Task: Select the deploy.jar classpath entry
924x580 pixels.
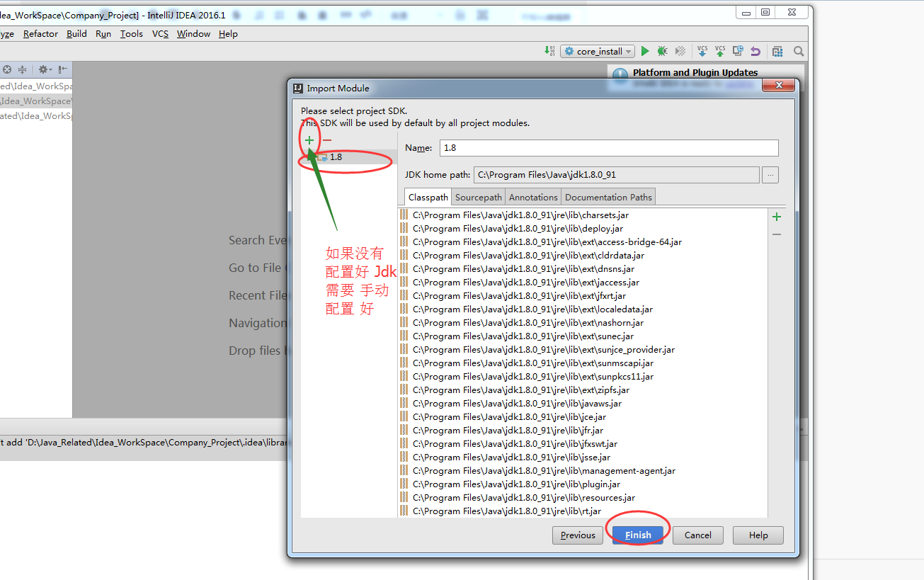Action: [583, 228]
